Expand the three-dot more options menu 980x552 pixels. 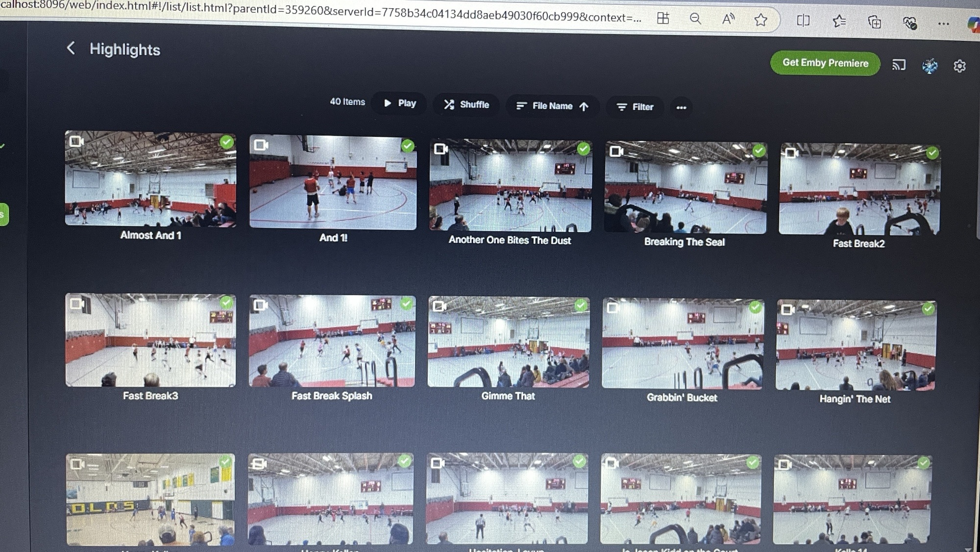681,107
